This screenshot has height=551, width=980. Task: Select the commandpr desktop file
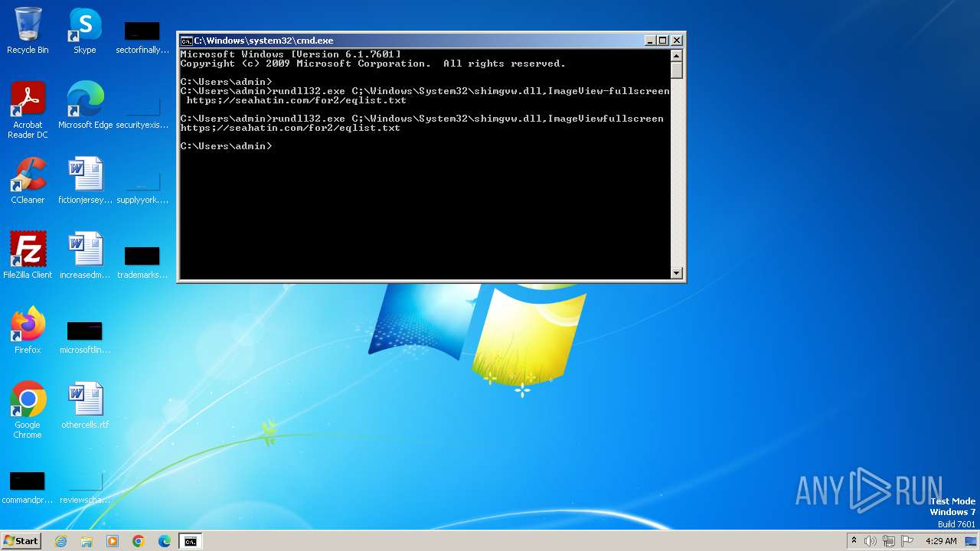pos(28,487)
